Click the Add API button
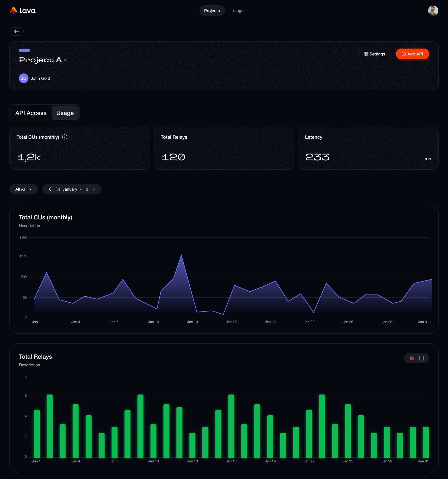 tap(412, 54)
